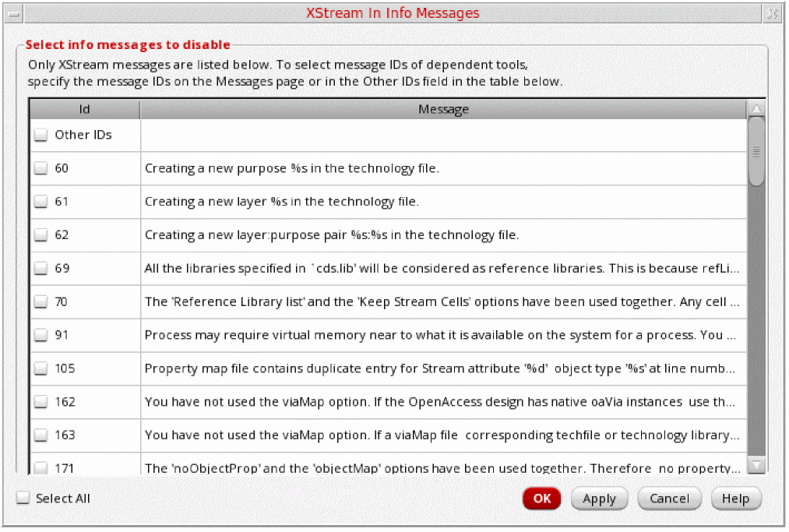789x532 pixels.
Task: Open the window menu icon in title bar
Action: point(14,13)
